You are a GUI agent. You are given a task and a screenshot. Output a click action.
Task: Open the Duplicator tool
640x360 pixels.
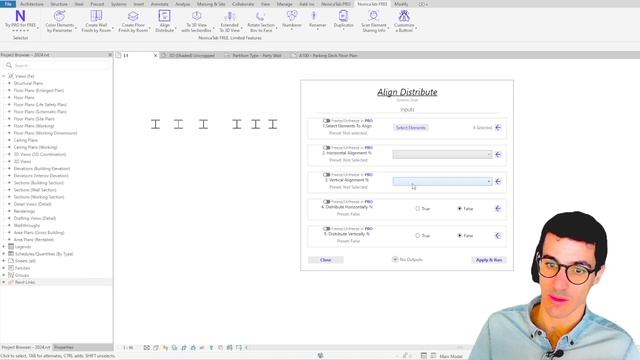pos(343,20)
